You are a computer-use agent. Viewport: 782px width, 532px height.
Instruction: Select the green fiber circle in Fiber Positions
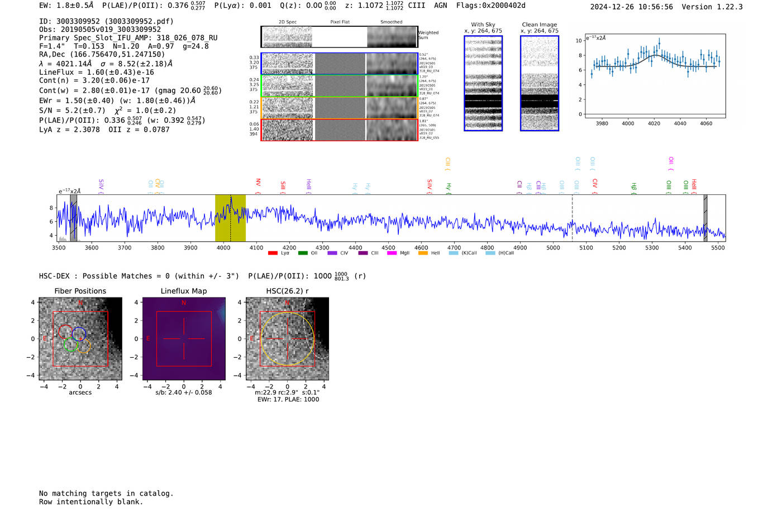pyautogui.click(x=70, y=344)
